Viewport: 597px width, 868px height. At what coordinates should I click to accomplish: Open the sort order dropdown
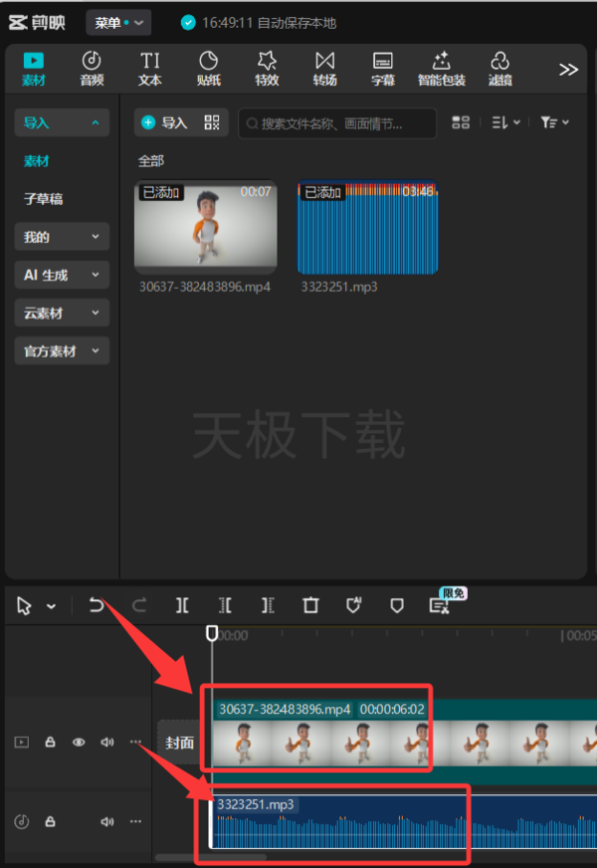[505, 122]
